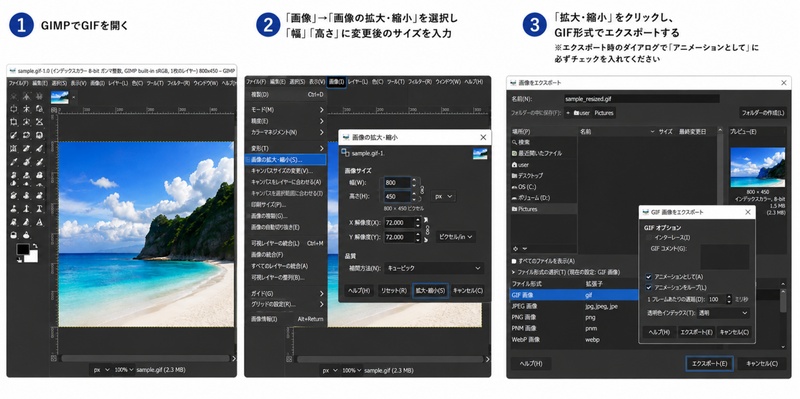Expand the カラーマネジメント submenu
This screenshot has height=399, width=800.
286,132
